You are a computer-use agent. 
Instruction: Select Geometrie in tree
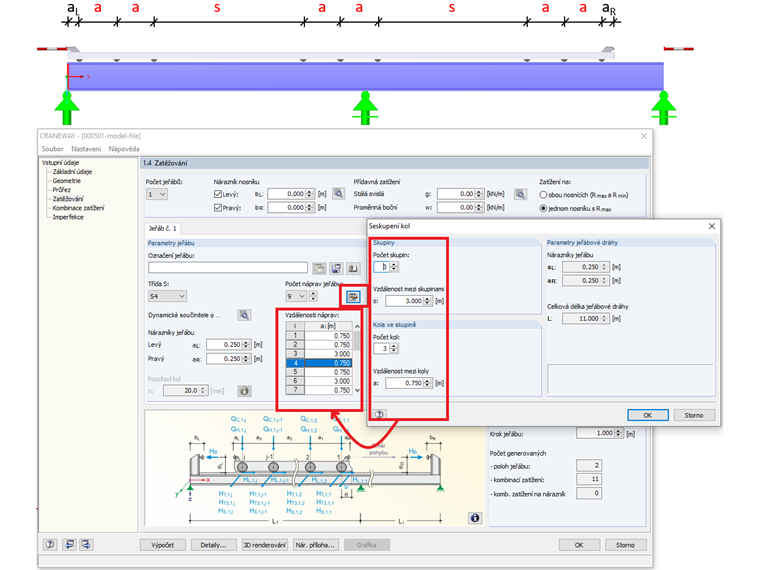67,181
